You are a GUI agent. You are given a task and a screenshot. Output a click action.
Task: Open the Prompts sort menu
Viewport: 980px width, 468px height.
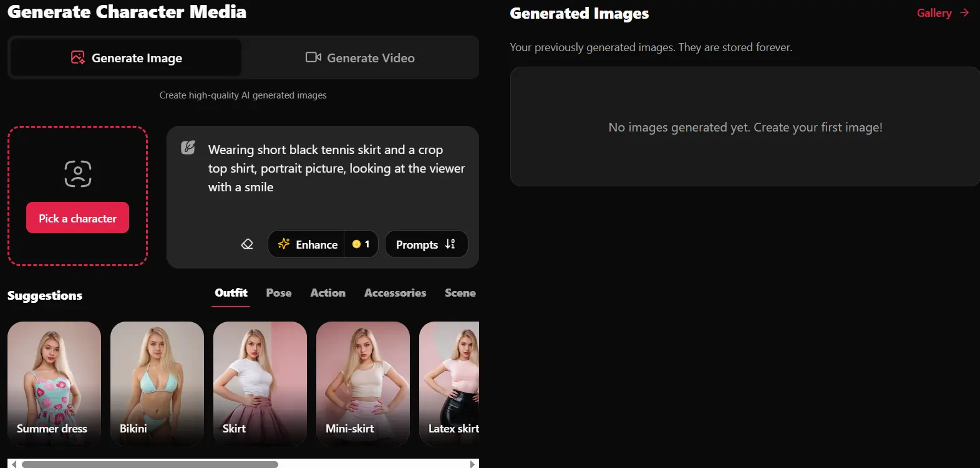[x=426, y=244]
